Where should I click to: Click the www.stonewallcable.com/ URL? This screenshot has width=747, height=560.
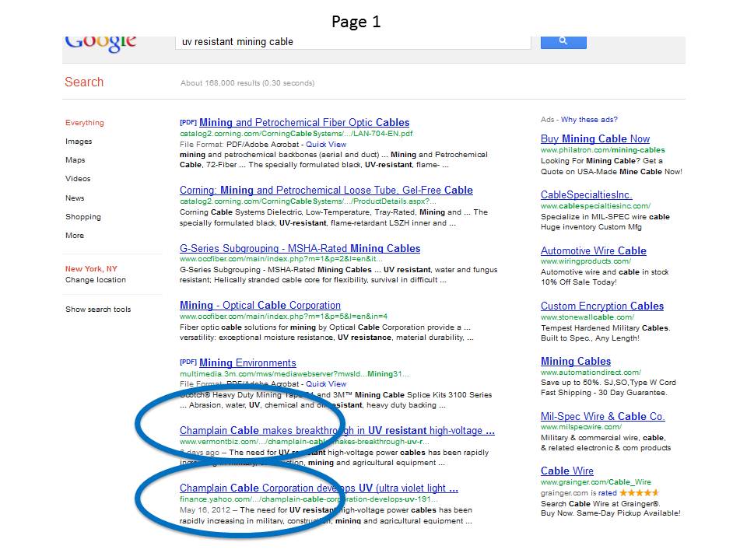pos(587,317)
